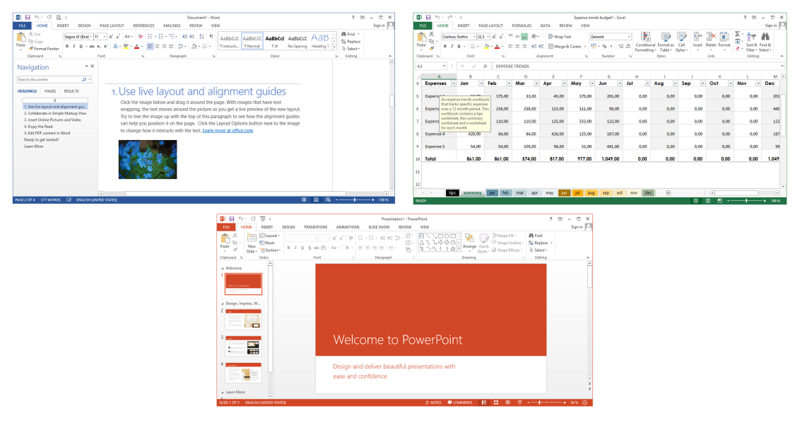
Task: Apply the No Spacing style in Word
Action: pyautogui.click(x=297, y=41)
